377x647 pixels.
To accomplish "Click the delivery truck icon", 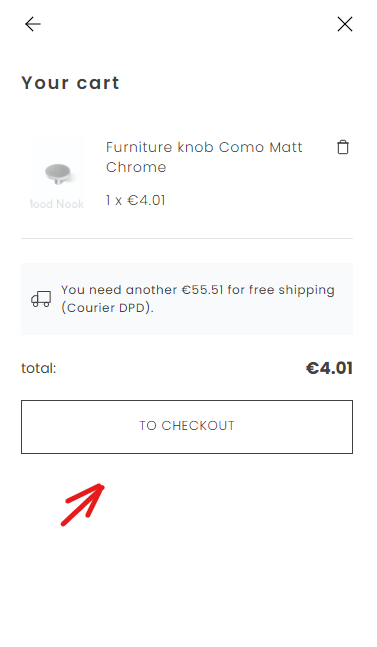I will click(41, 299).
